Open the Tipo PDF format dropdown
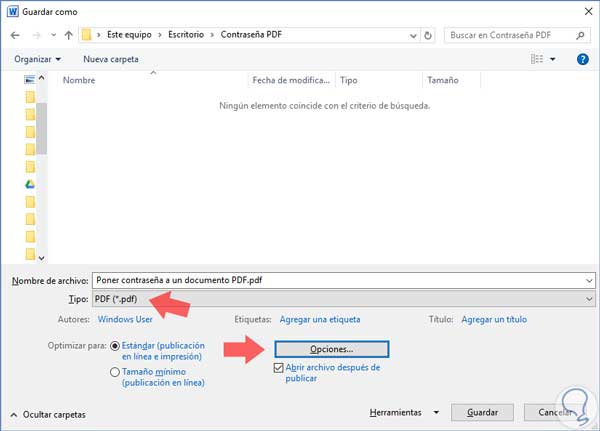 click(x=343, y=299)
